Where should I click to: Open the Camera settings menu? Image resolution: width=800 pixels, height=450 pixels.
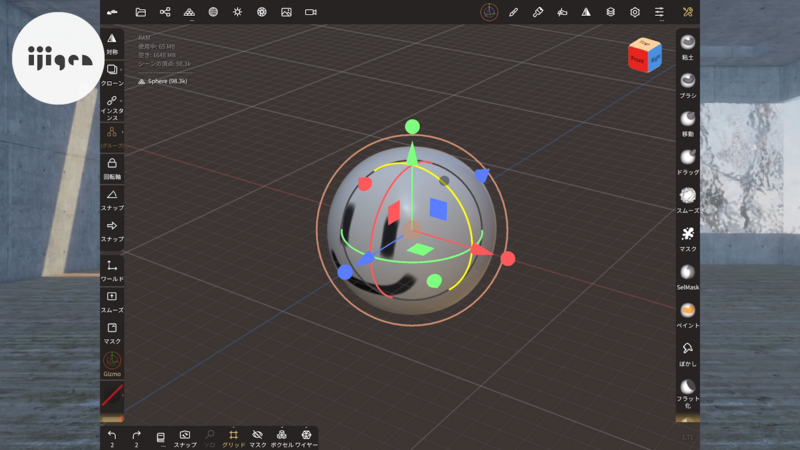(x=311, y=12)
